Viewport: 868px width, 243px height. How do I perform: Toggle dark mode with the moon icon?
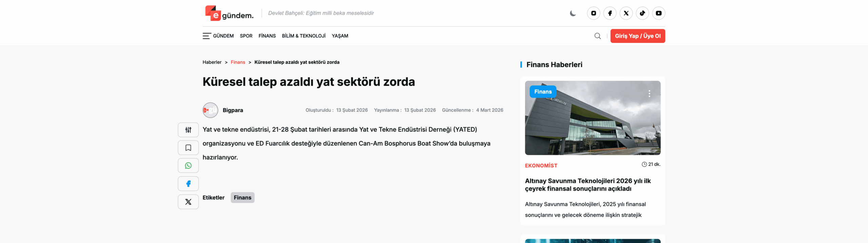tap(573, 13)
